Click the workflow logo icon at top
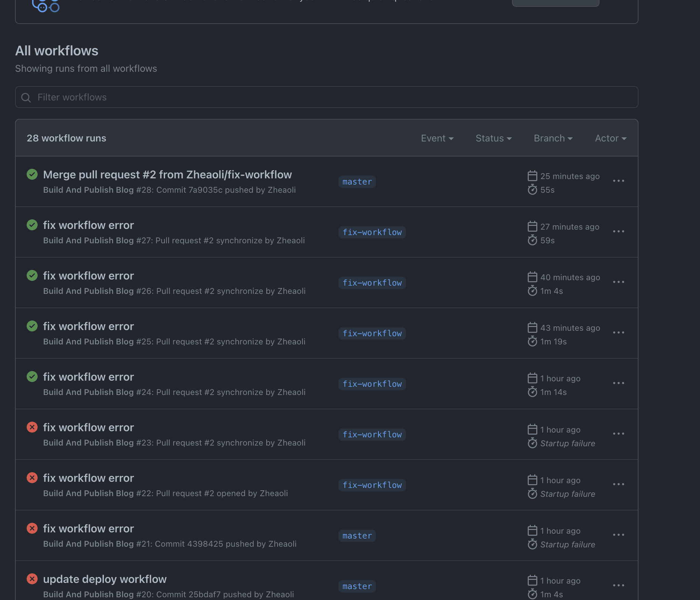Viewport: 700px width, 600px height. 46,5
